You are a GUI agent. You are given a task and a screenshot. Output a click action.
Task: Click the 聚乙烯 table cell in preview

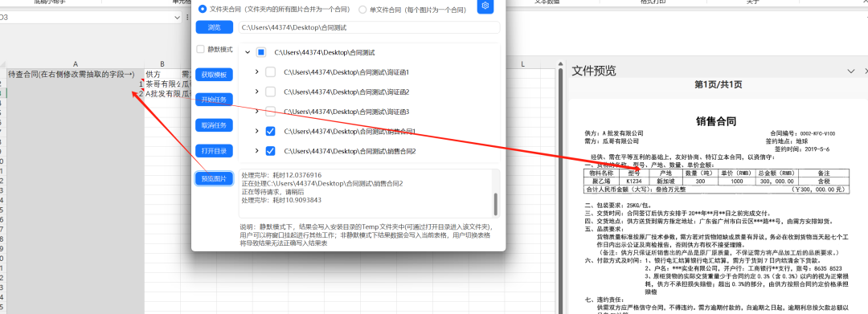(602, 181)
